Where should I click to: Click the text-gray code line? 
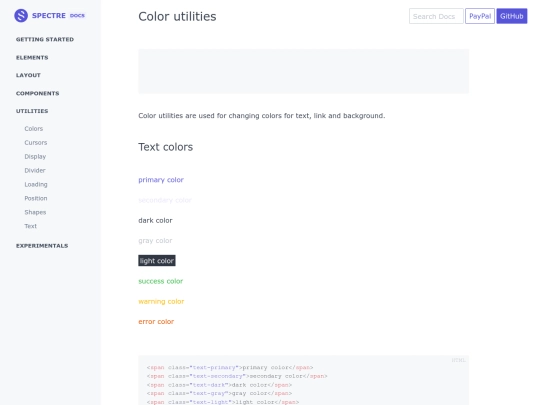tap(219, 393)
